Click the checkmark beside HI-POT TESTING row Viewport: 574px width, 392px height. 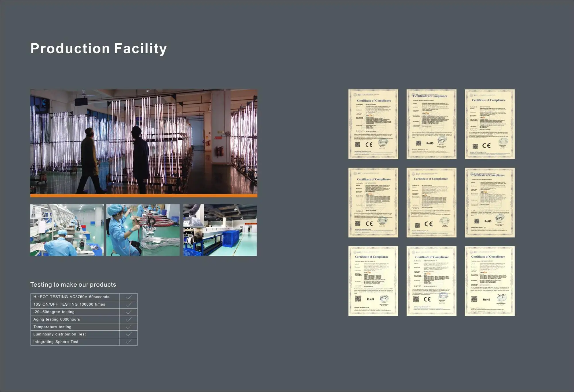pyautogui.click(x=129, y=297)
